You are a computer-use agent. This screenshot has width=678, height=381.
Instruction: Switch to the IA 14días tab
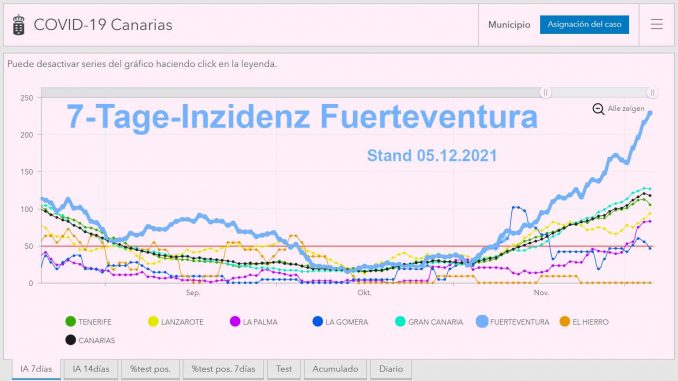click(x=91, y=369)
